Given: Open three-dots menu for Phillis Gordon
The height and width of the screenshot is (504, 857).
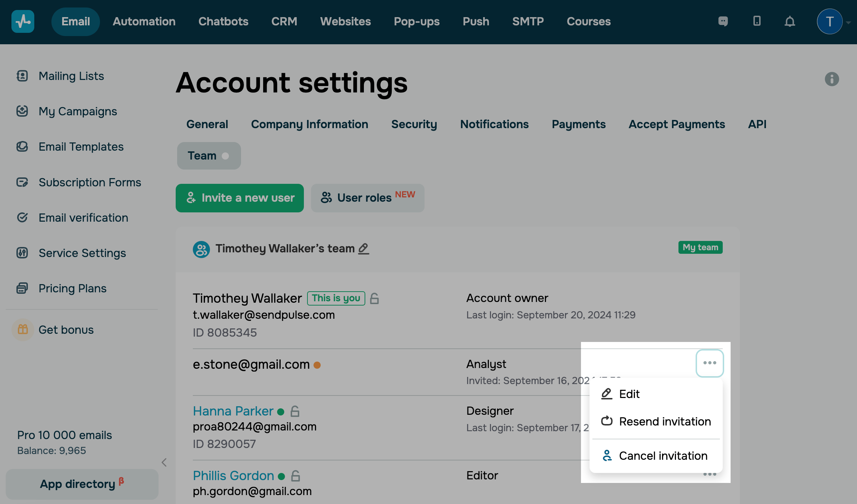Looking at the screenshot, I should [710, 475].
